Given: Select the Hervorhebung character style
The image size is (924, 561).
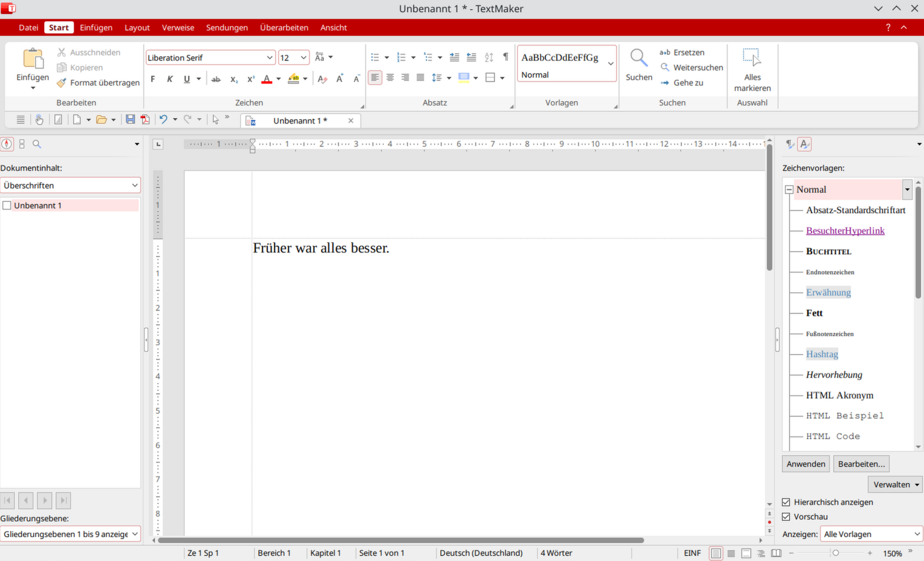Looking at the screenshot, I should [835, 375].
